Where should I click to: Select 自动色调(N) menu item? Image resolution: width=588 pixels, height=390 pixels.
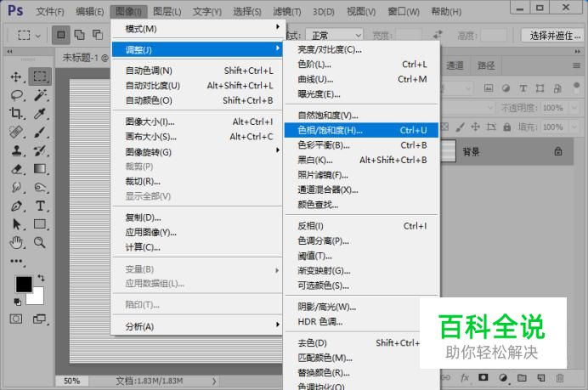point(197,71)
